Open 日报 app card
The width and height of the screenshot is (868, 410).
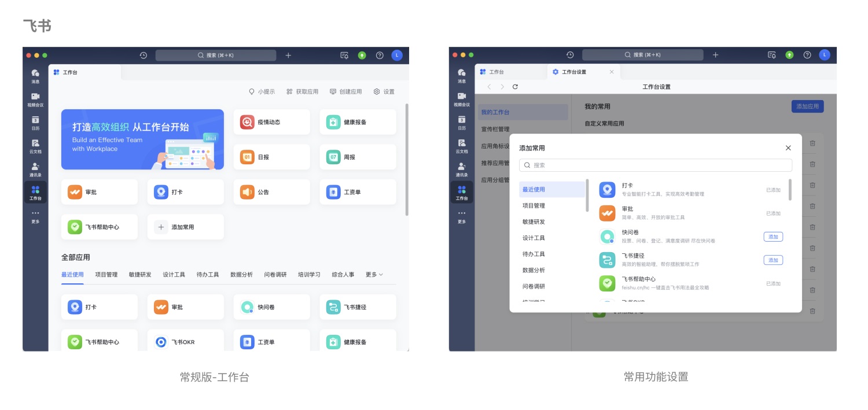(x=272, y=157)
